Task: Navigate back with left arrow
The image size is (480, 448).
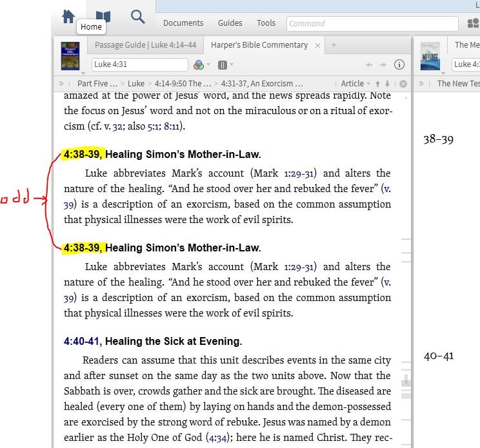Action: click(x=369, y=65)
